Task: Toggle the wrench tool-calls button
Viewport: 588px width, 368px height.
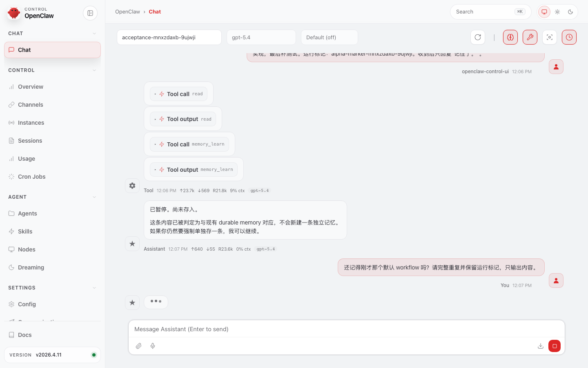Action: pos(530,37)
